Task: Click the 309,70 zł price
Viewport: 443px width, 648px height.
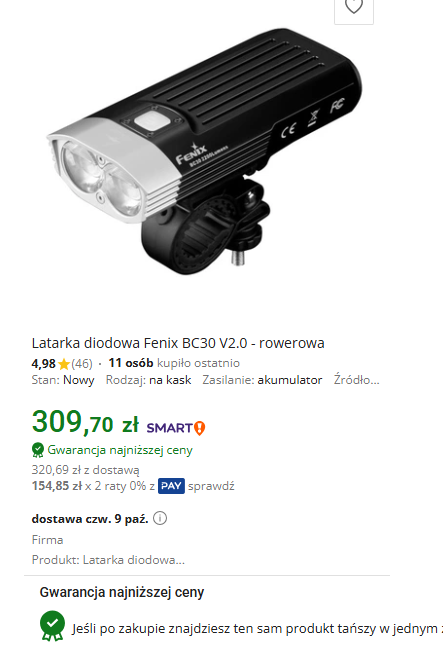Action: tap(85, 422)
